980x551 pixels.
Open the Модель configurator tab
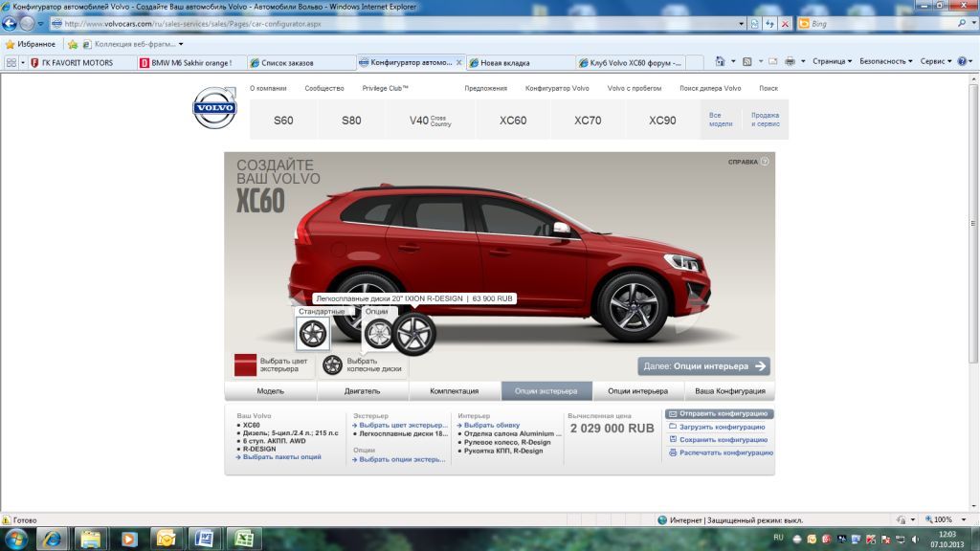271,391
